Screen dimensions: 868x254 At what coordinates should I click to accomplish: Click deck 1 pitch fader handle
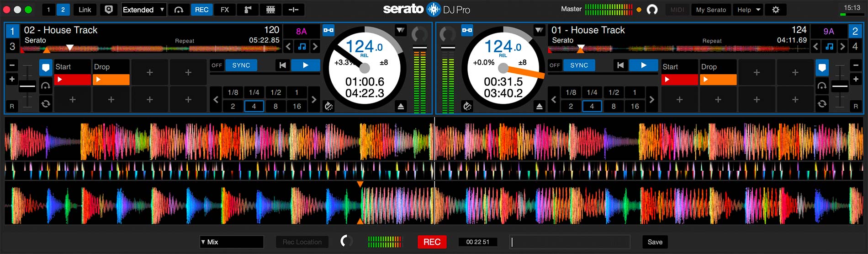[27, 86]
